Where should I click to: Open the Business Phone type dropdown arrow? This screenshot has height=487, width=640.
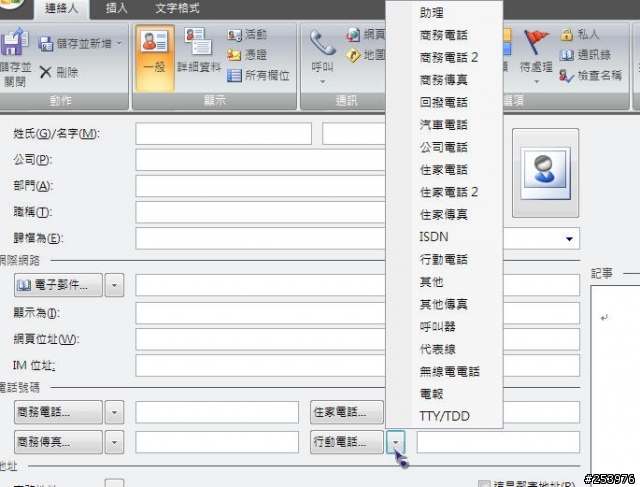(114, 412)
